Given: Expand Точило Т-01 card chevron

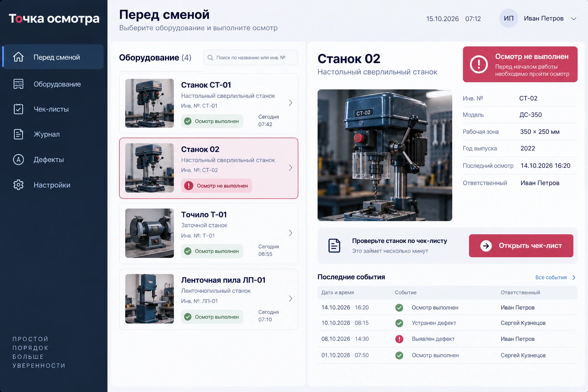Looking at the screenshot, I should tap(291, 233).
